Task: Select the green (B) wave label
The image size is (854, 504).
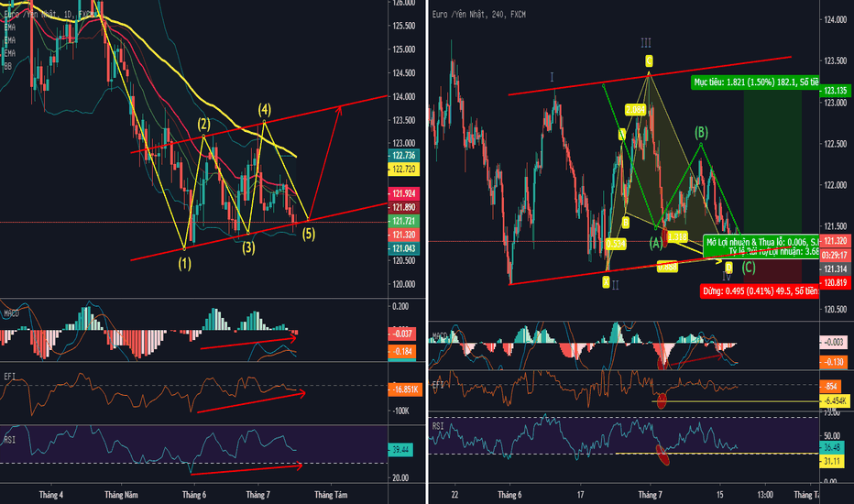Action: tap(701, 132)
